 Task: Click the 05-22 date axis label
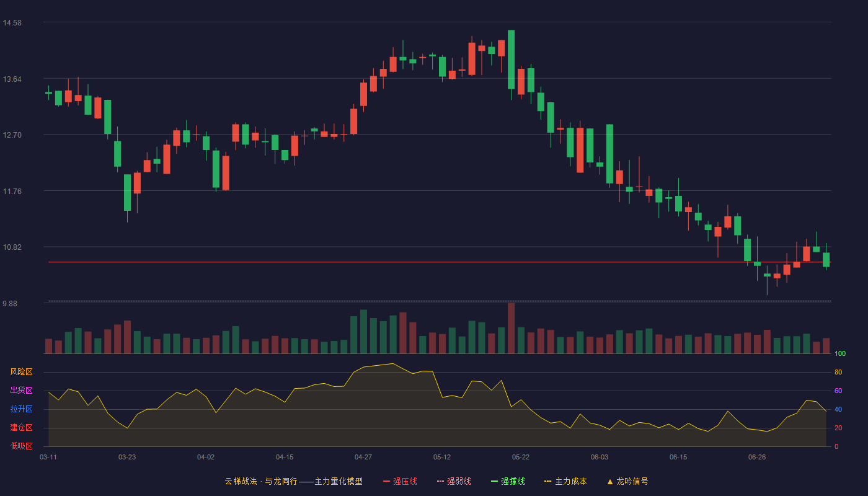[521, 457]
